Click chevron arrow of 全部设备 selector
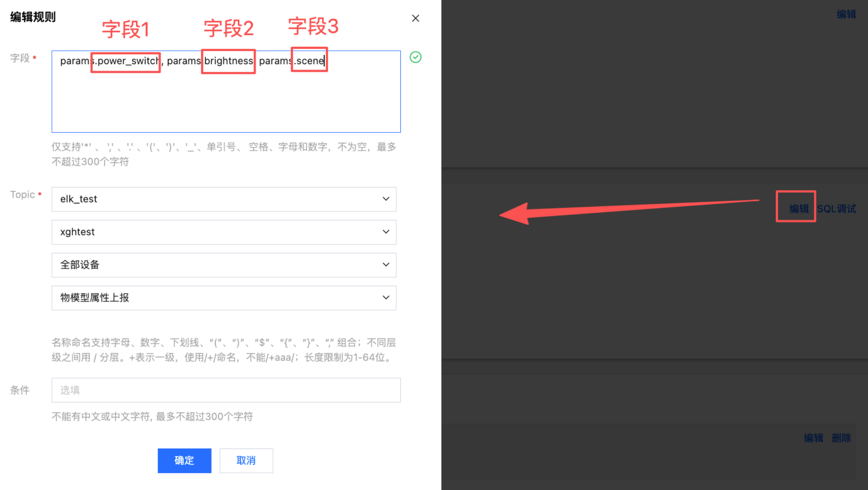 (386, 265)
